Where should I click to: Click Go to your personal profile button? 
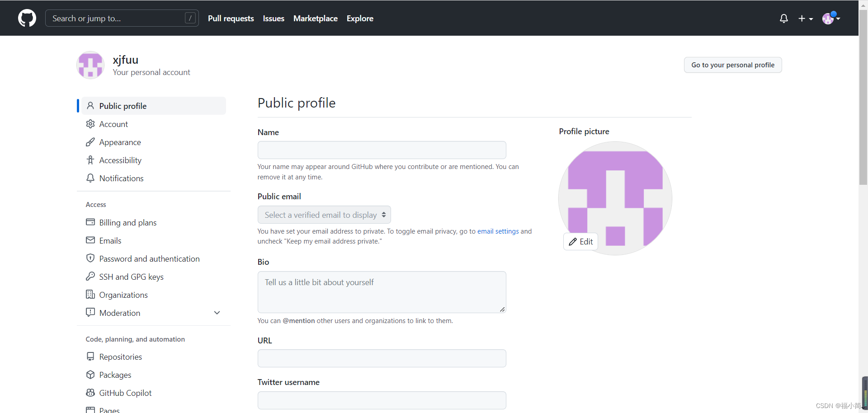pos(733,65)
